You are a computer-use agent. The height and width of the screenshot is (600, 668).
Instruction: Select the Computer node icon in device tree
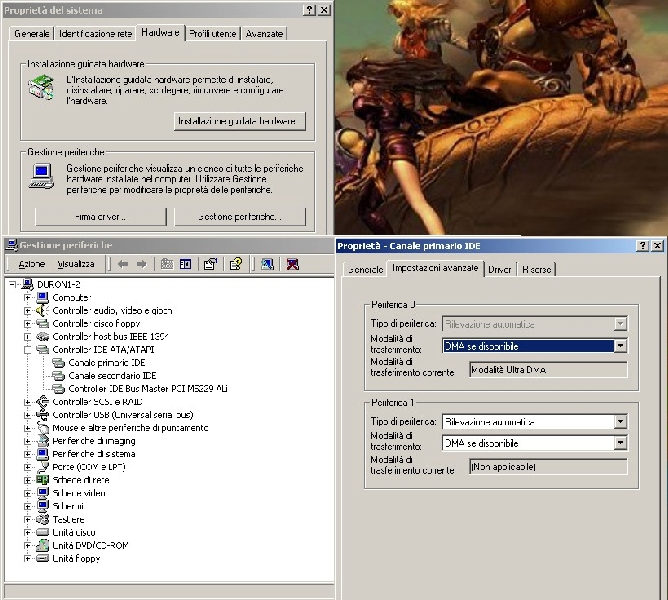(43, 297)
